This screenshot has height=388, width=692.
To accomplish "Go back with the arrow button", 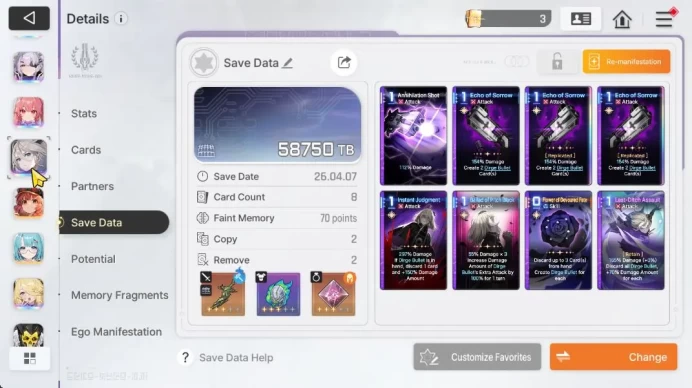I will tap(29, 18).
